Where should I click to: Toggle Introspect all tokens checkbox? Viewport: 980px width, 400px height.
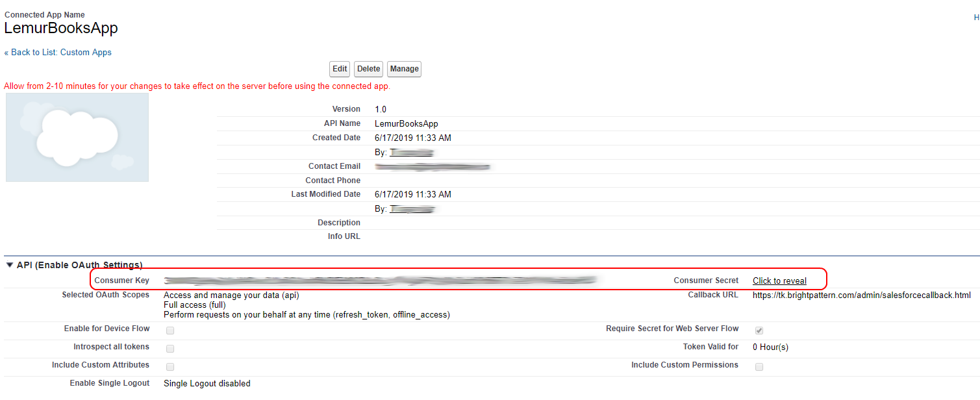coord(170,349)
